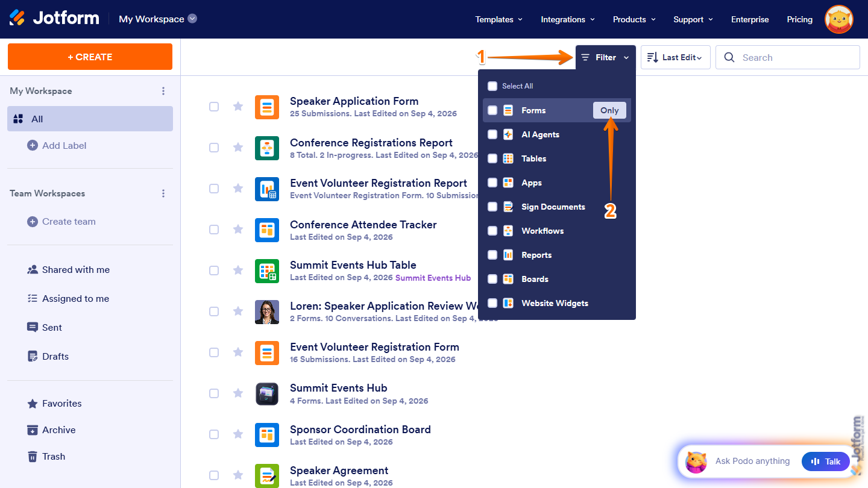This screenshot has height=488, width=868.
Task: Open Shared with me
Action: [69, 270]
